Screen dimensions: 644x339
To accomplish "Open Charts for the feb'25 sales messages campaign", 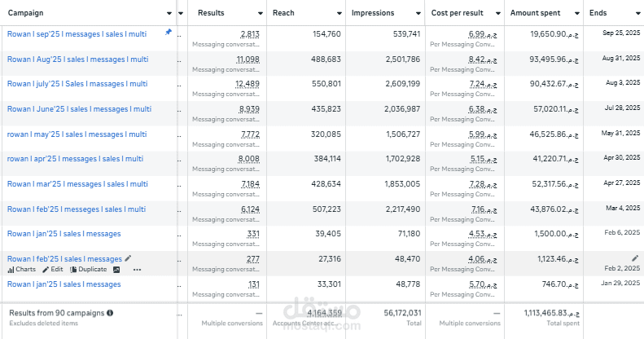I will click(x=21, y=269).
